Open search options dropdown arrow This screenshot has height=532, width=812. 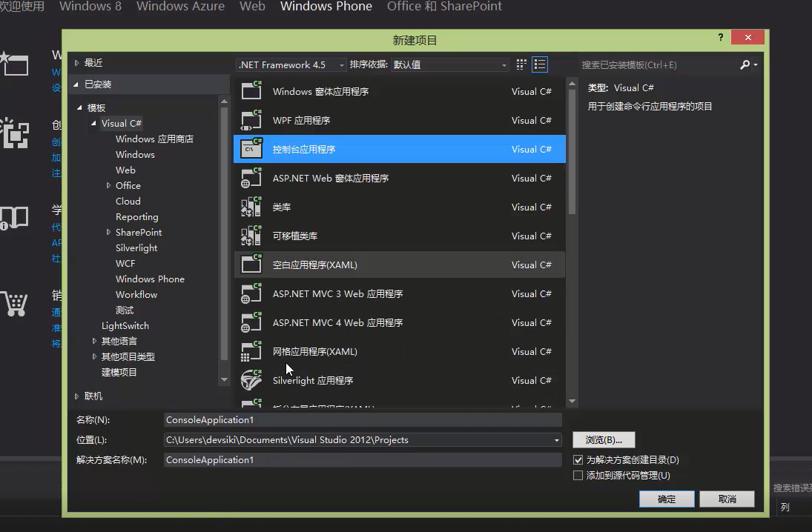click(756, 64)
